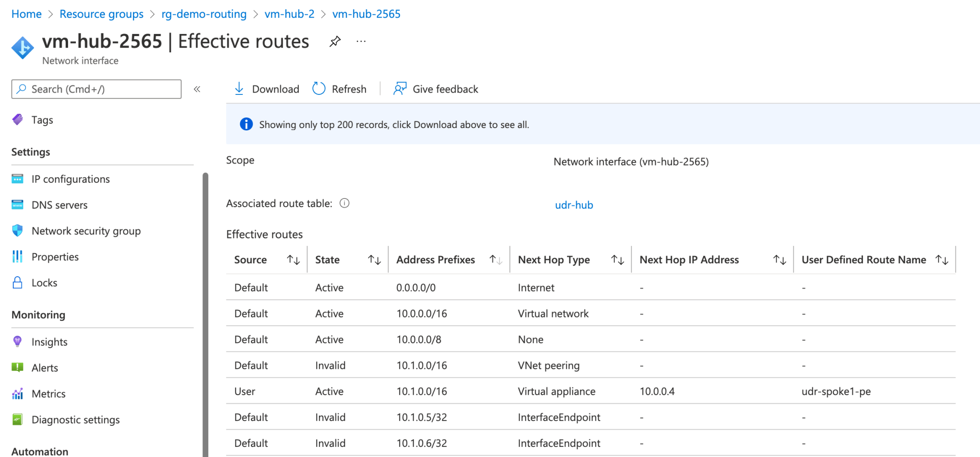
Task: Pin the Effective routes page
Action: [334, 41]
